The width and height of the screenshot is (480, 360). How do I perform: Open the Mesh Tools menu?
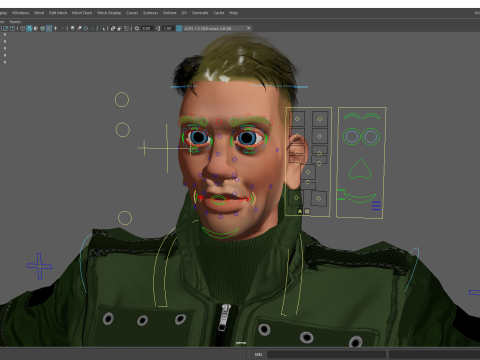82,13
